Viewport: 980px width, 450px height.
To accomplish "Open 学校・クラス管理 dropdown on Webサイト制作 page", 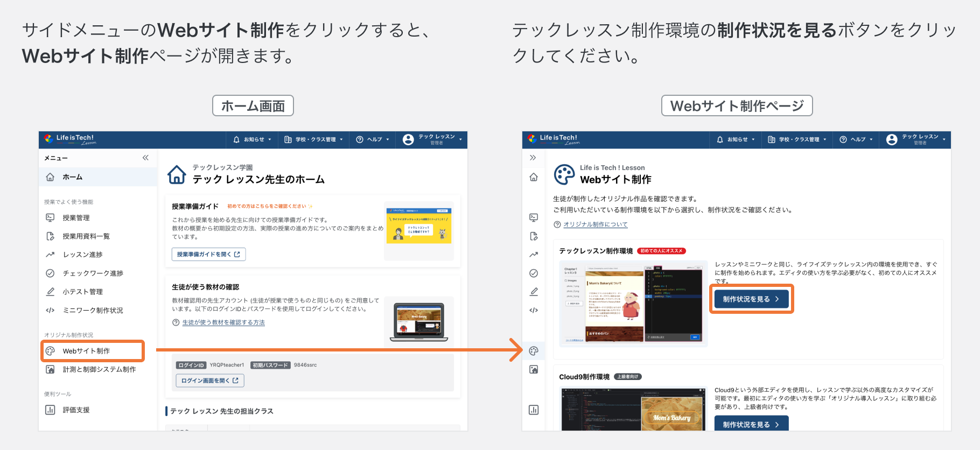I will 797,139.
